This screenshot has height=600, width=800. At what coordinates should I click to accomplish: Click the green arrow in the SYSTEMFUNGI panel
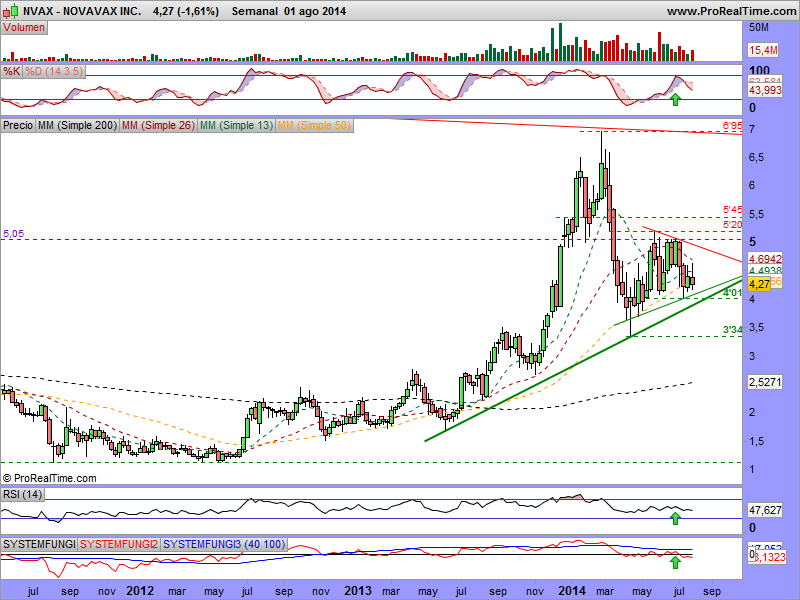(675, 563)
